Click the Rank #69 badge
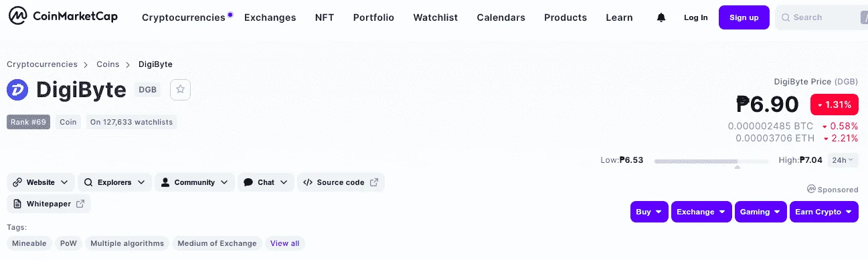868x260 pixels. click(x=29, y=122)
